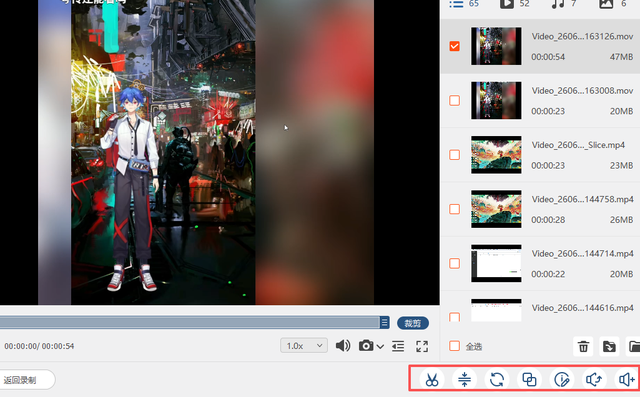640x397 pixels.
Task: Check the Video_2606...144758.mp4 checkbox
Action: [454, 209]
